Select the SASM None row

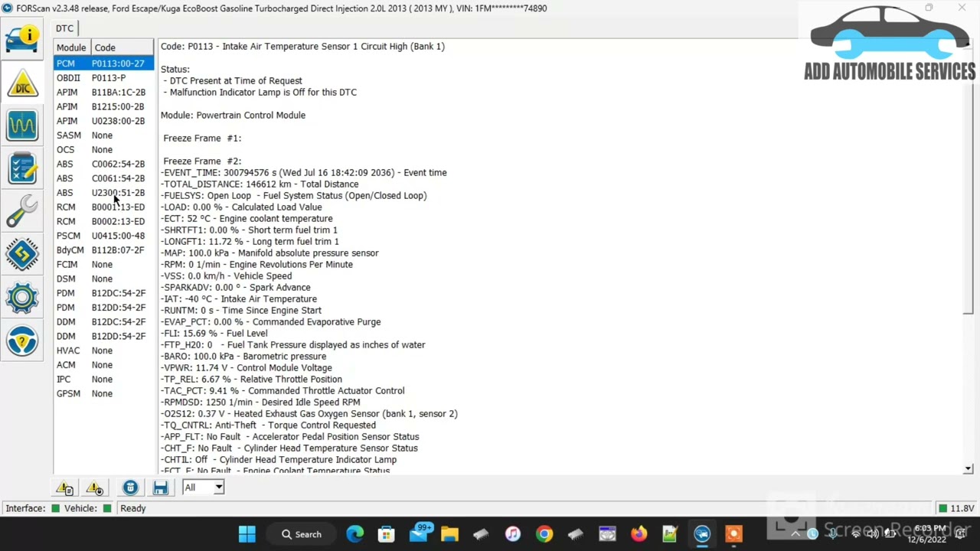tap(103, 135)
